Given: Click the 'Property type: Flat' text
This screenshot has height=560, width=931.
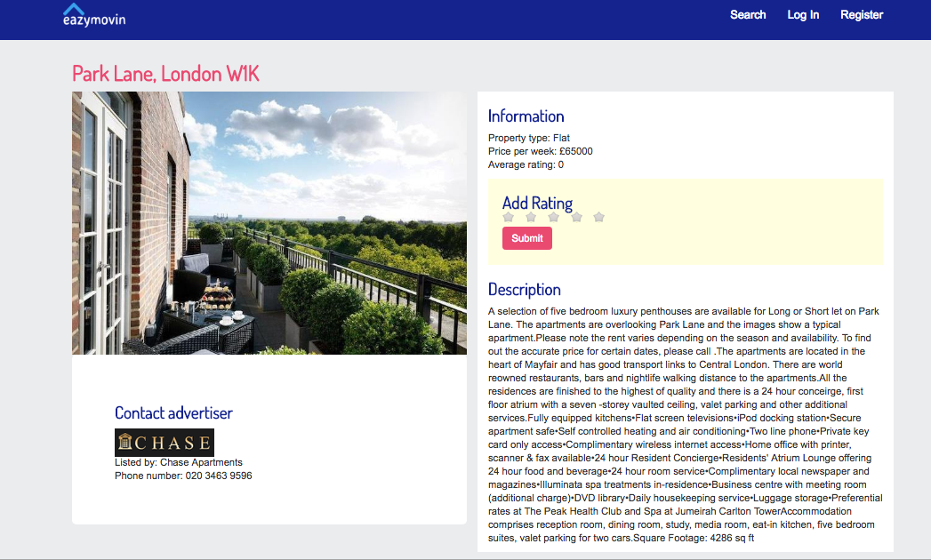Looking at the screenshot, I should [x=529, y=138].
